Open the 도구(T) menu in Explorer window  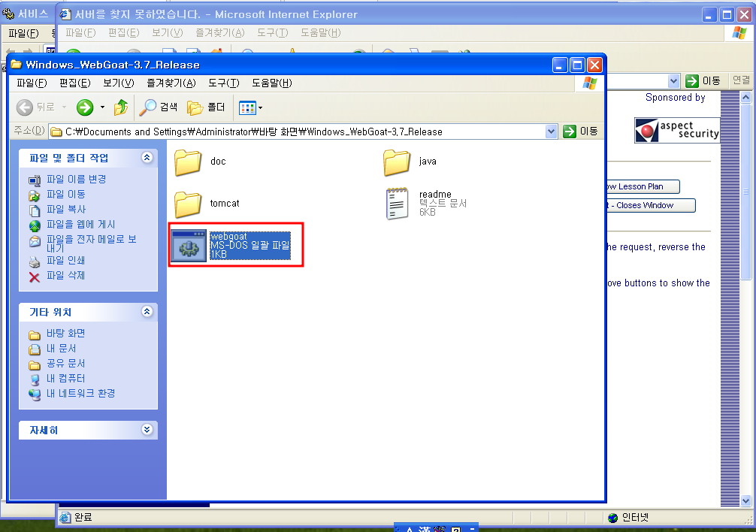[224, 83]
